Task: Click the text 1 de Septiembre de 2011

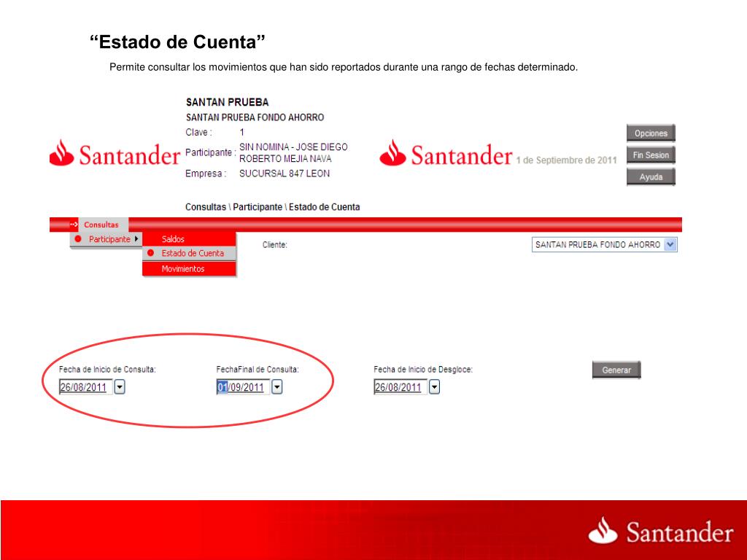Action: 566,160
